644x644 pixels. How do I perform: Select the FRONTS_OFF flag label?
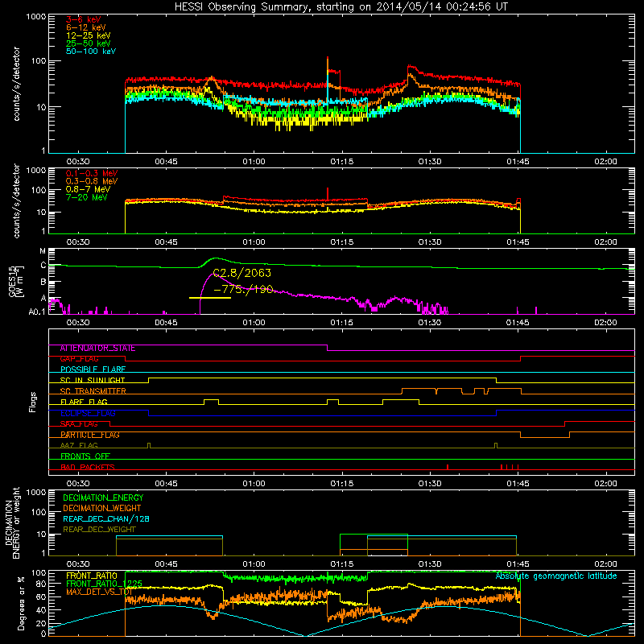coord(85,456)
